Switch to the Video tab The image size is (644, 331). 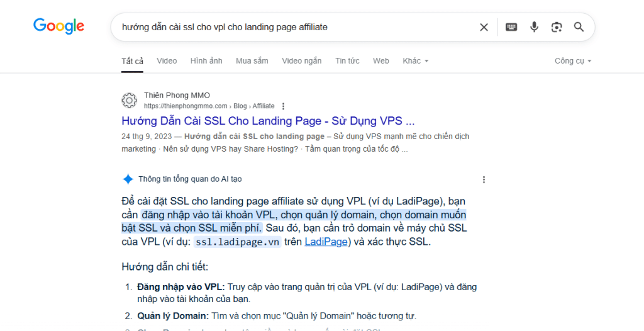click(167, 61)
